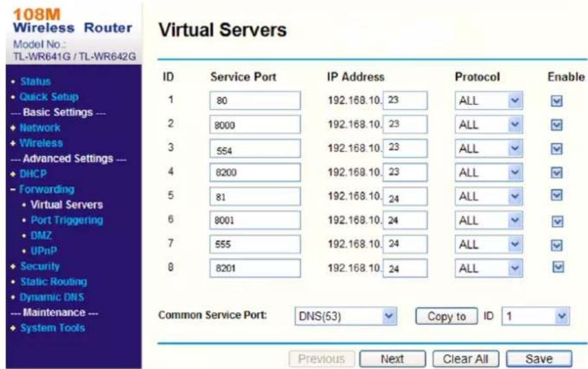Change protocol for service port 555
The image size is (588, 369).
coord(488,244)
